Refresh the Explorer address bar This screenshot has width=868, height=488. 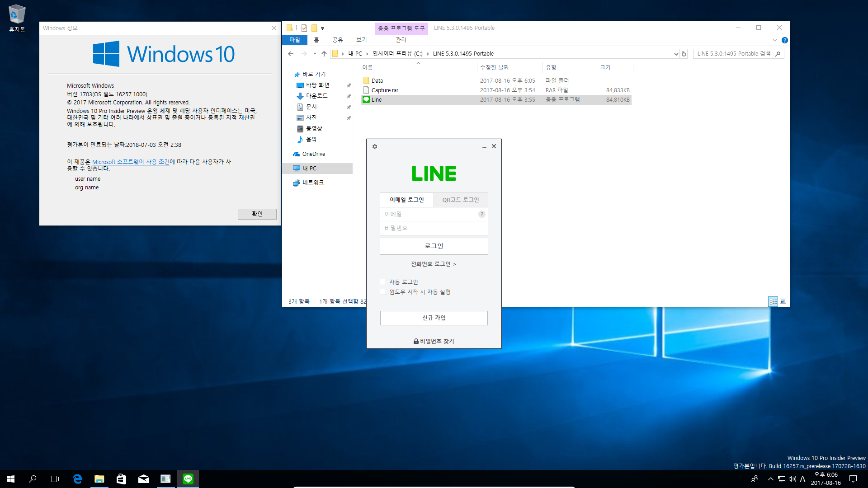[x=684, y=54]
